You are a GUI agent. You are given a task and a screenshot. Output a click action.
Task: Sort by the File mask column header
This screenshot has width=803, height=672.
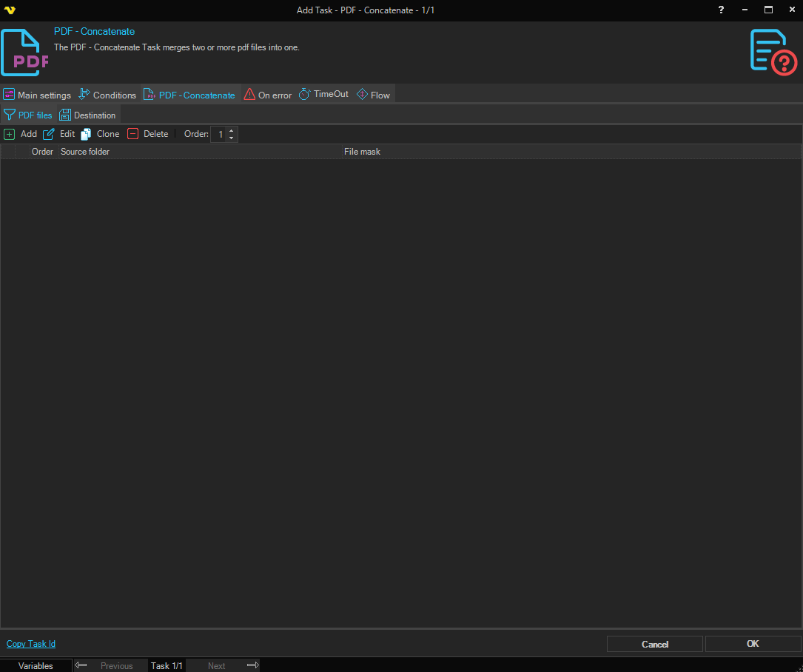click(x=572, y=152)
